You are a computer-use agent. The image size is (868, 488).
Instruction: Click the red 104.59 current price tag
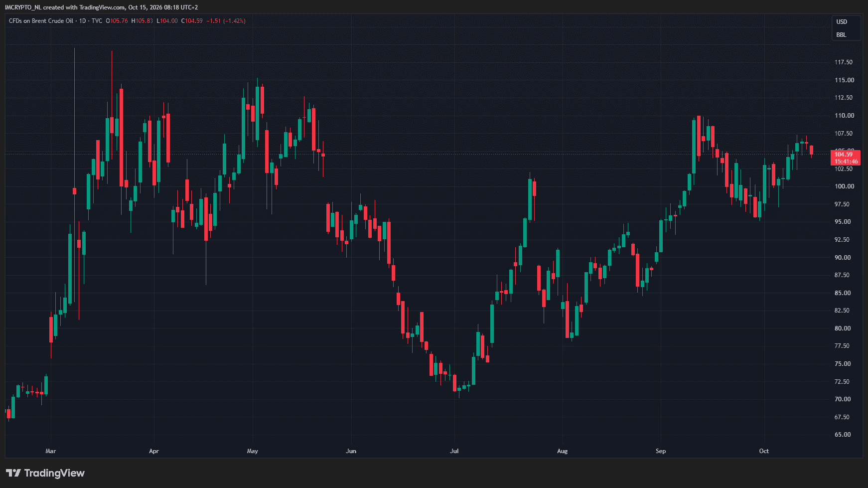[x=844, y=155]
